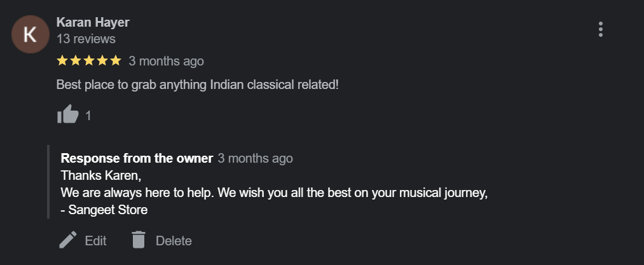Click the fifth rating star
This screenshot has width=644, height=265.
tap(115, 61)
